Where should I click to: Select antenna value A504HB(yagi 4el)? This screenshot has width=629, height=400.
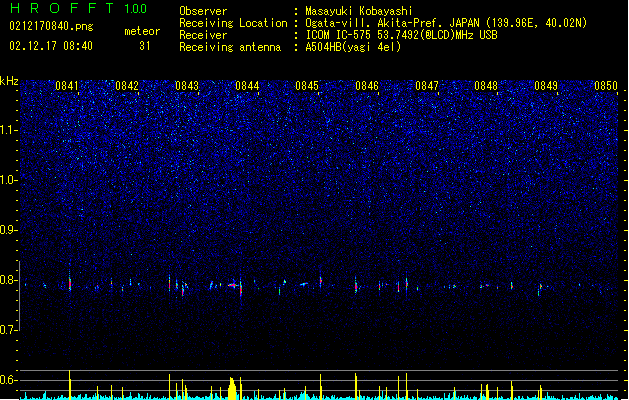pyautogui.click(x=353, y=47)
